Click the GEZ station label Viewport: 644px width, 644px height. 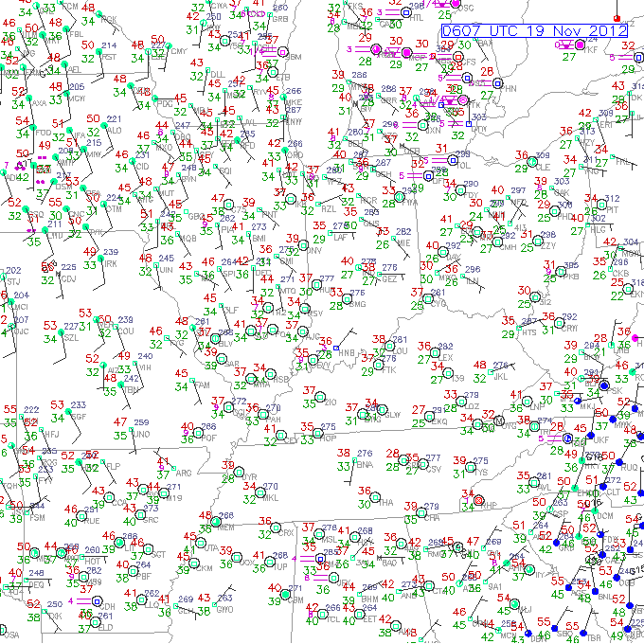pos(389,279)
